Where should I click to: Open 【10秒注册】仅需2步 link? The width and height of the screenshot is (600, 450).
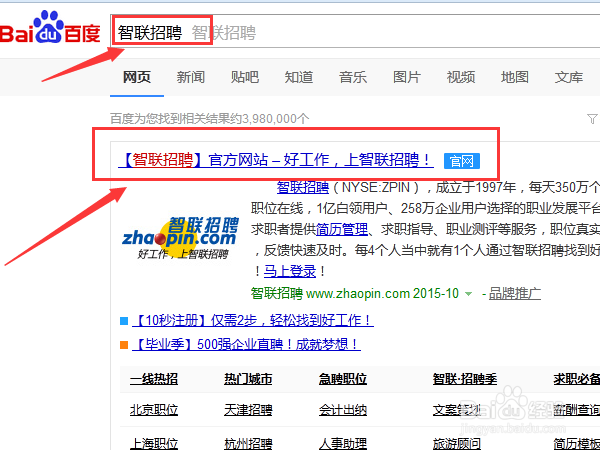pos(253,320)
